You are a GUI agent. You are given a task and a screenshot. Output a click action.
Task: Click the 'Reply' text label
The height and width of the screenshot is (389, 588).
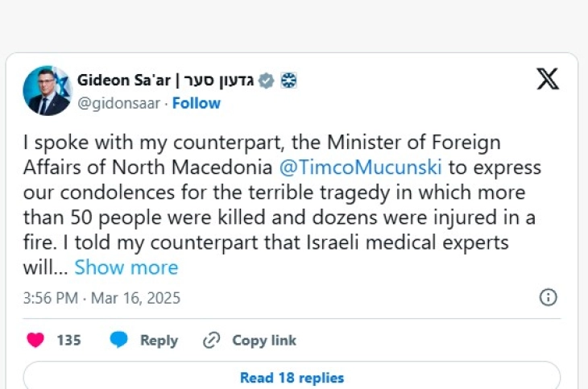tap(159, 341)
